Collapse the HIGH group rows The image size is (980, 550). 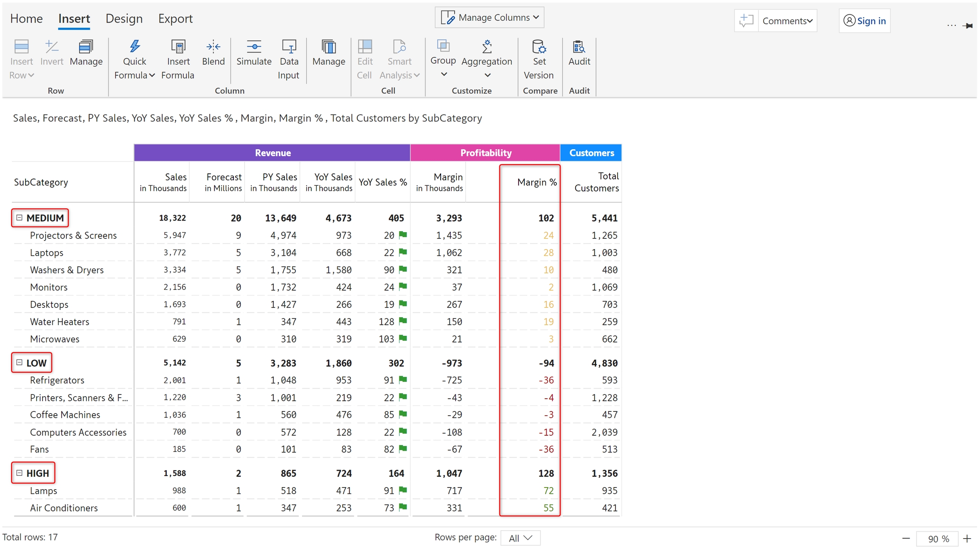(20, 473)
